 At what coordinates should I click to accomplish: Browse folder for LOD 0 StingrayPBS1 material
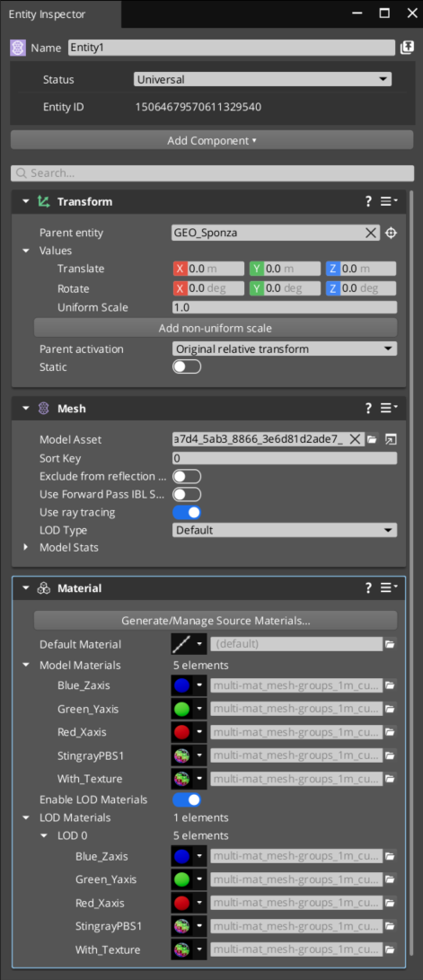pos(391,927)
